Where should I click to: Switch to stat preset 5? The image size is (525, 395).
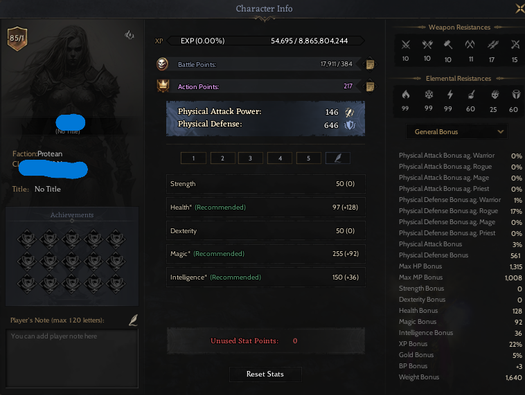308,158
